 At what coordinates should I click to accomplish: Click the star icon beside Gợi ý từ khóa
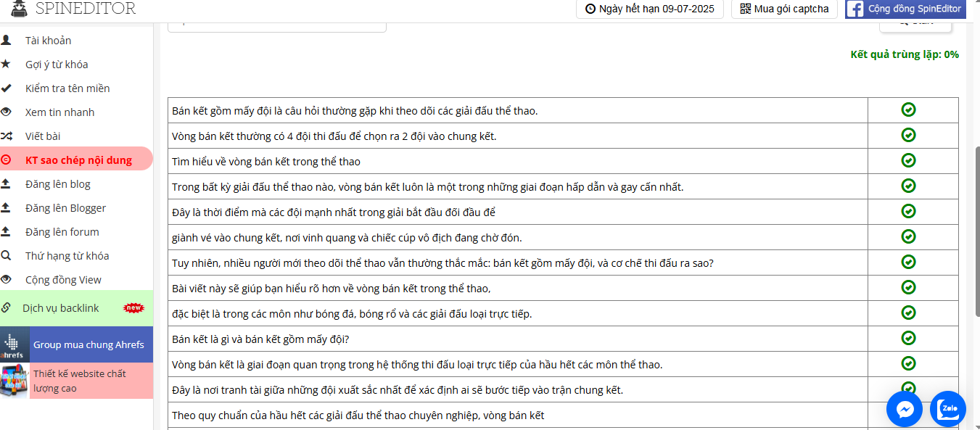click(6, 64)
